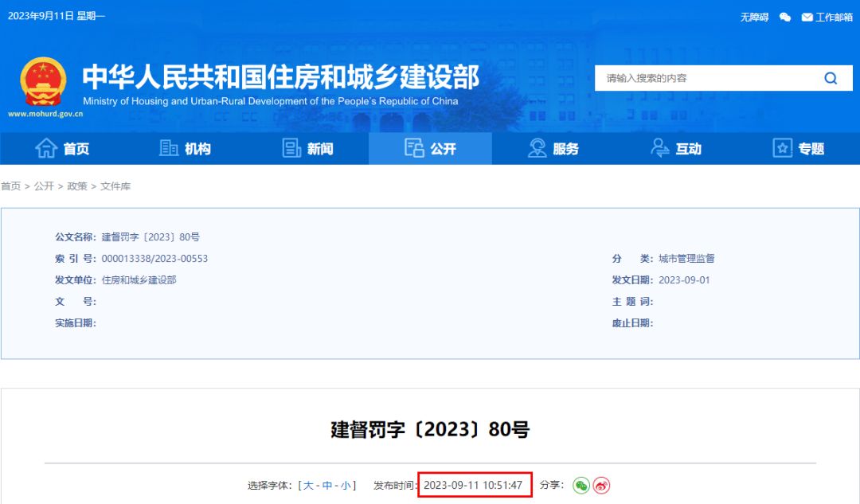This screenshot has height=504, width=860.
Task: Select the 公开 navigation tab
Action: 430,149
